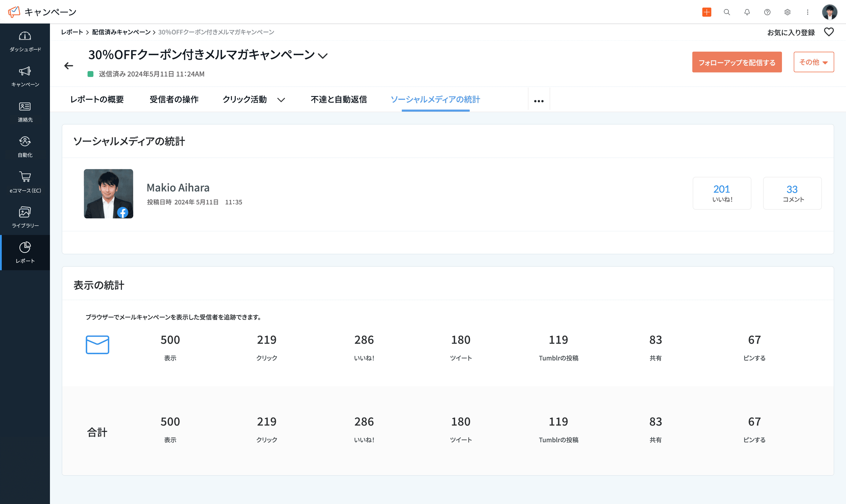This screenshot has width=846, height=504.
Task: Click 201 いいね！ stat box
Action: pos(722,193)
